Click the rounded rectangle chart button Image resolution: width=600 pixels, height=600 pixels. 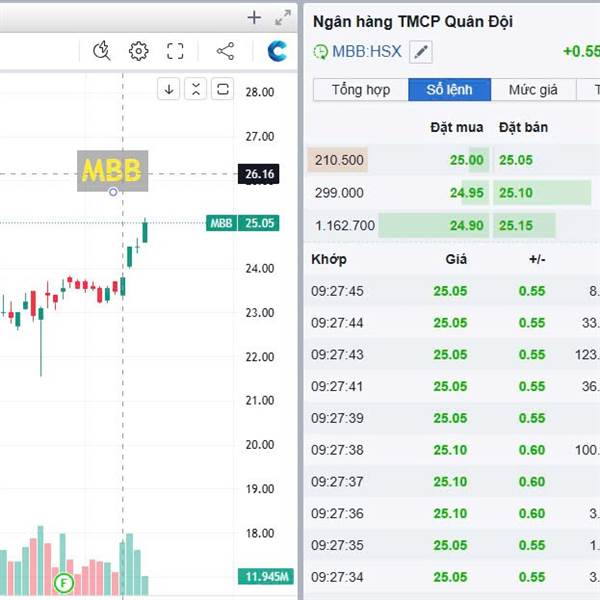pyautogui.click(x=222, y=89)
